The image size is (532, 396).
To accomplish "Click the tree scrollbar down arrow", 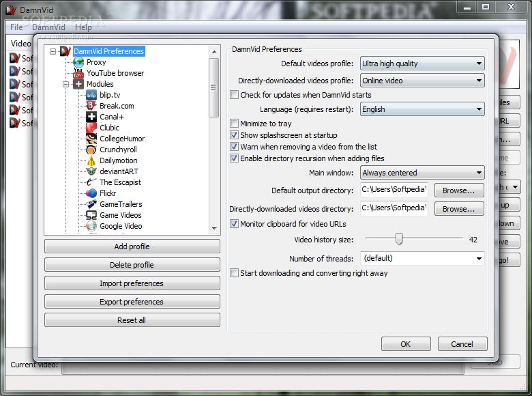I will (x=214, y=229).
